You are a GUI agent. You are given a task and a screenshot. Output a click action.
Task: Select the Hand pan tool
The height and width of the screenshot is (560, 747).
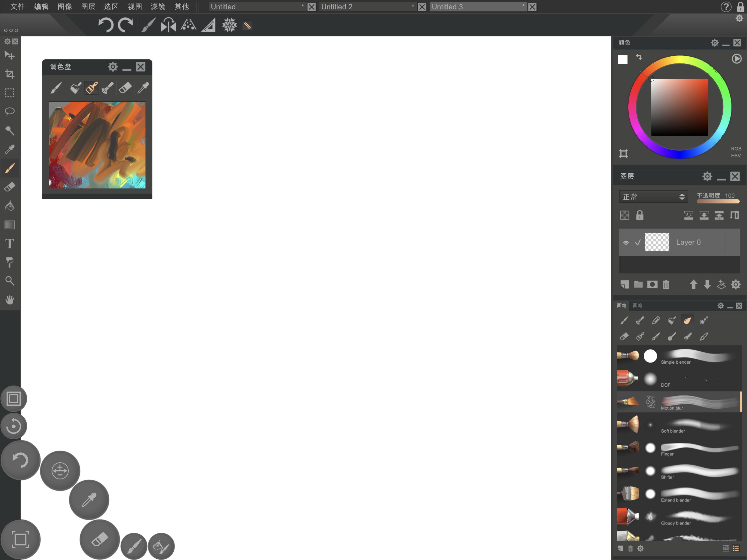[10, 300]
